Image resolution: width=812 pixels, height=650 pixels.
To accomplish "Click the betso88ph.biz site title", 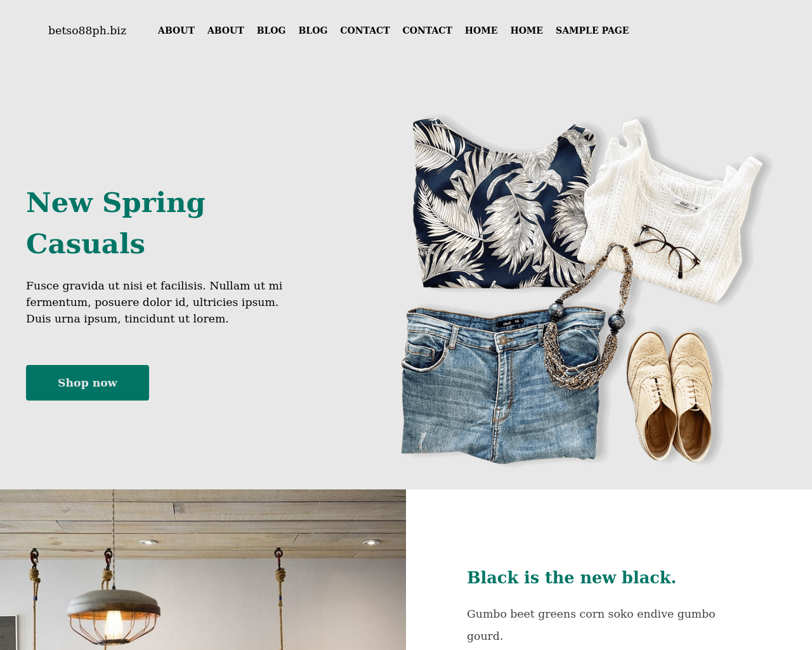I will (x=87, y=30).
